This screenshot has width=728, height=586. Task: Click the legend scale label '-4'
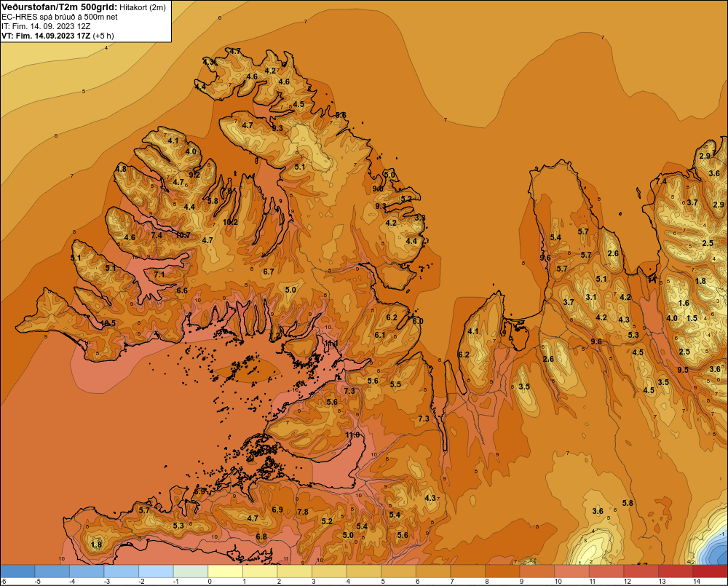click(x=72, y=582)
